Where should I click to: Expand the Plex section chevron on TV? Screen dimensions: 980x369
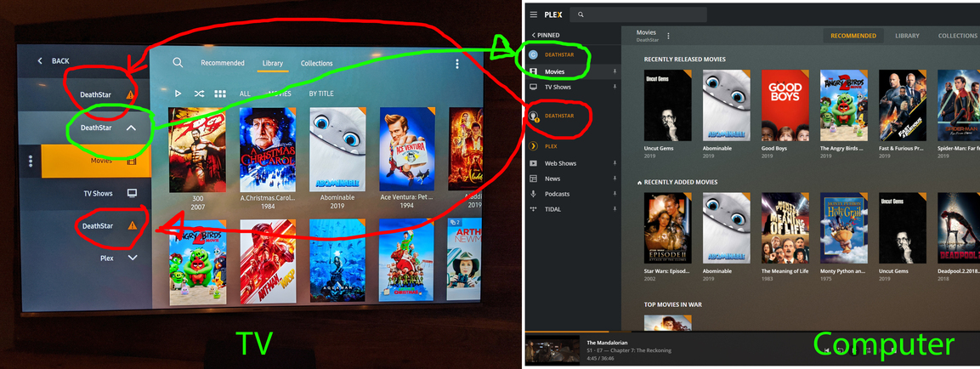click(x=132, y=258)
